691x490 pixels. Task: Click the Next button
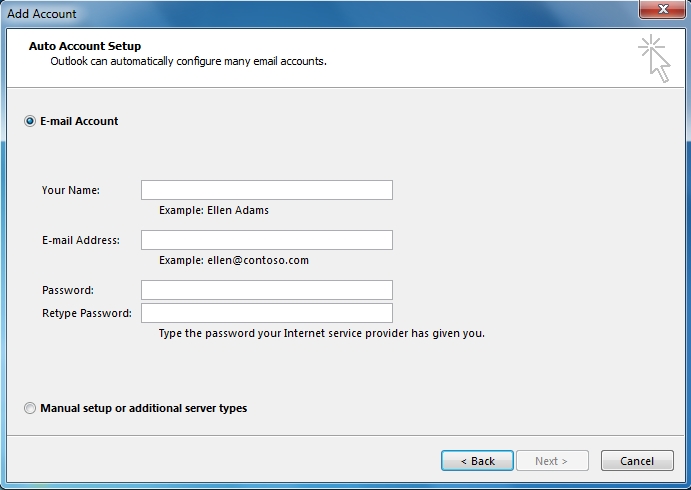point(551,461)
